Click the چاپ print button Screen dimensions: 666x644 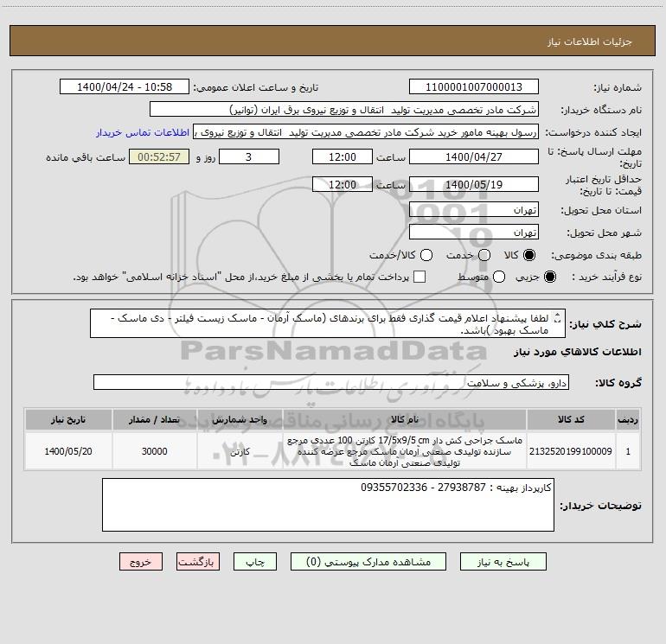255,562
